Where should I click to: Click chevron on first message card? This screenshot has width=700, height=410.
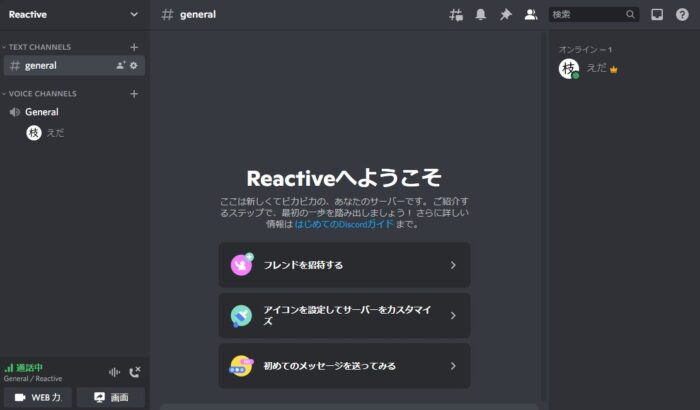[453, 366]
